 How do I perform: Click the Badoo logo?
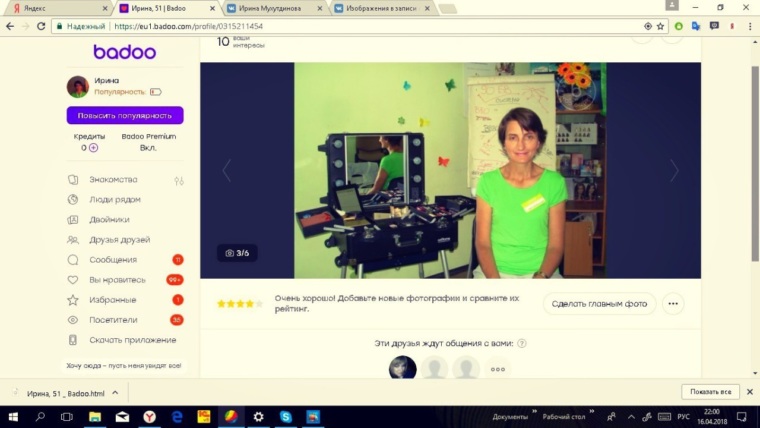click(x=124, y=52)
